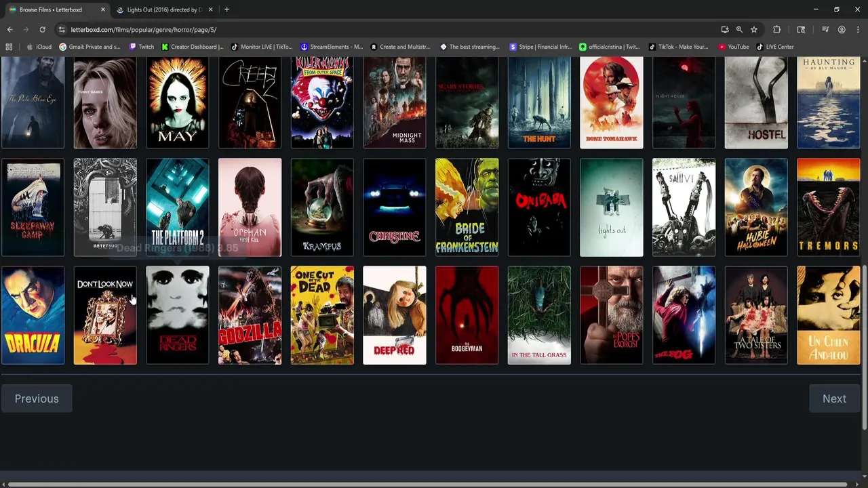Image resolution: width=868 pixels, height=488 pixels.
Task: Open The Pale Blue Eye poster
Action: 33,102
